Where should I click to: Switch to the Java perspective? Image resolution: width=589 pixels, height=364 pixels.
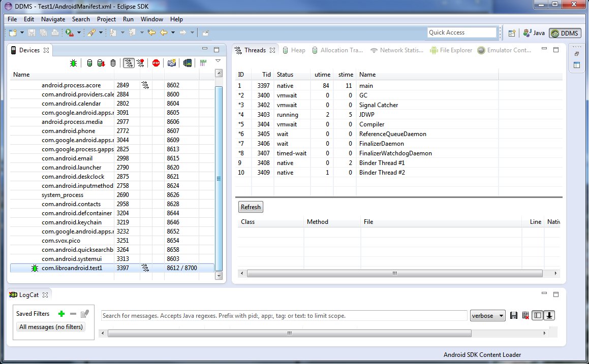click(534, 33)
